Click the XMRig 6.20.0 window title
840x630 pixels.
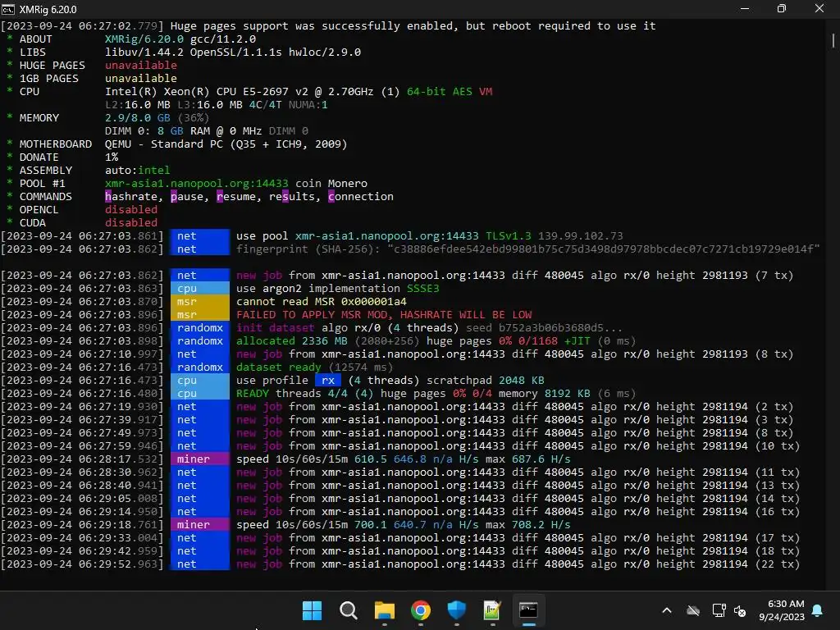[48, 10]
